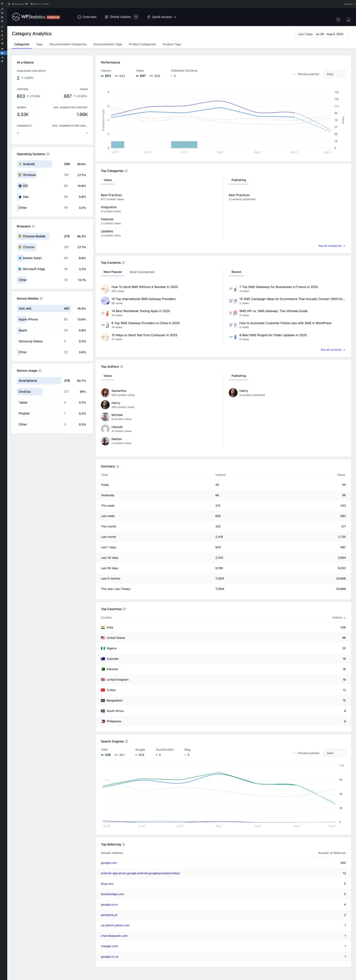Viewport: 356px width, 980px height.
Task: Show Top Authors info tooltip icon
Action: coord(122,367)
